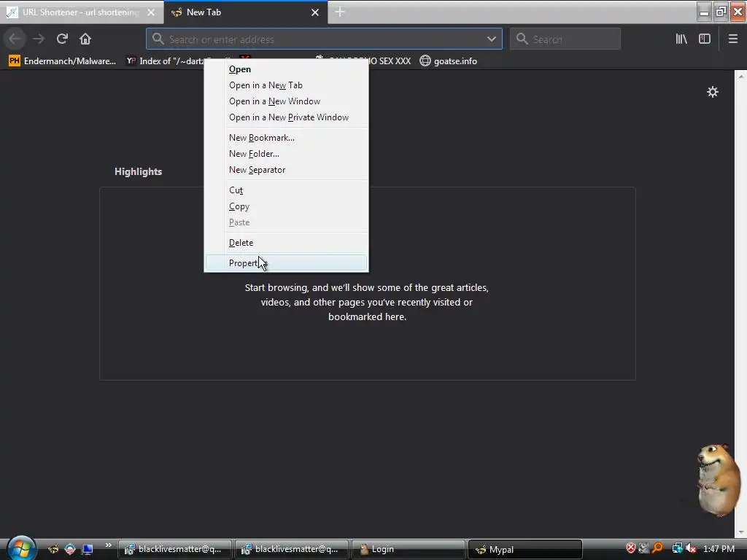
Task: Open the goatse.info bookmark
Action: [x=449, y=61]
